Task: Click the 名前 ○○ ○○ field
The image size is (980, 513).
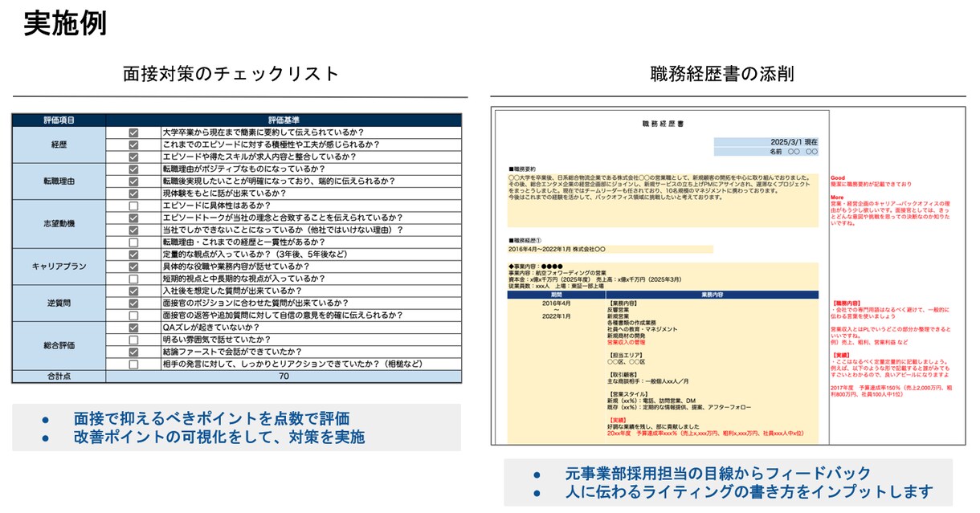Action: coord(766,151)
